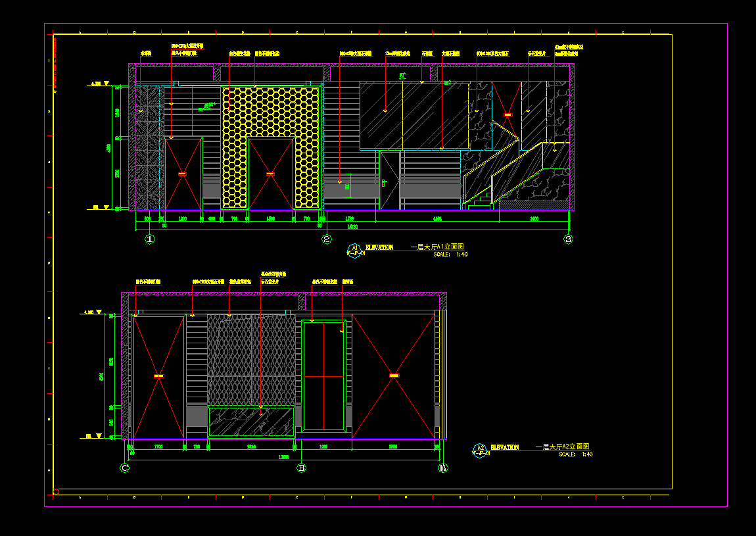Select the small circle at the frame's bottom-left corner
756x536 pixels.
(56, 491)
